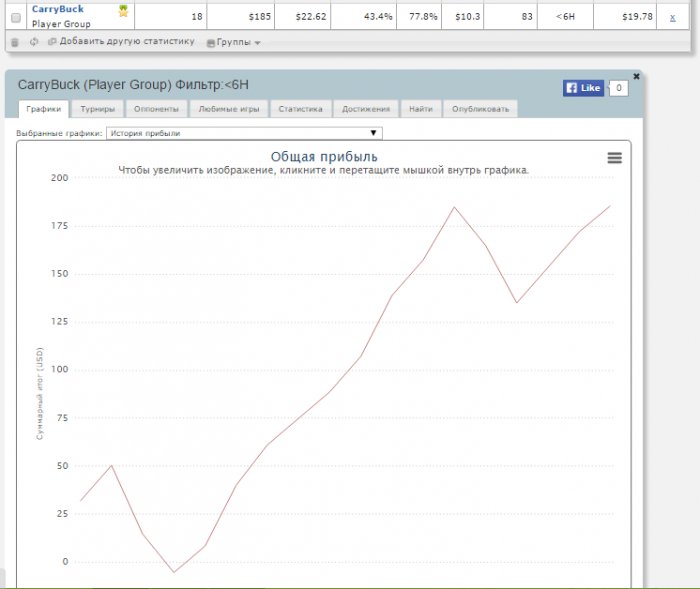
Task: Open the 'Достижения' tab
Action: [367, 109]
